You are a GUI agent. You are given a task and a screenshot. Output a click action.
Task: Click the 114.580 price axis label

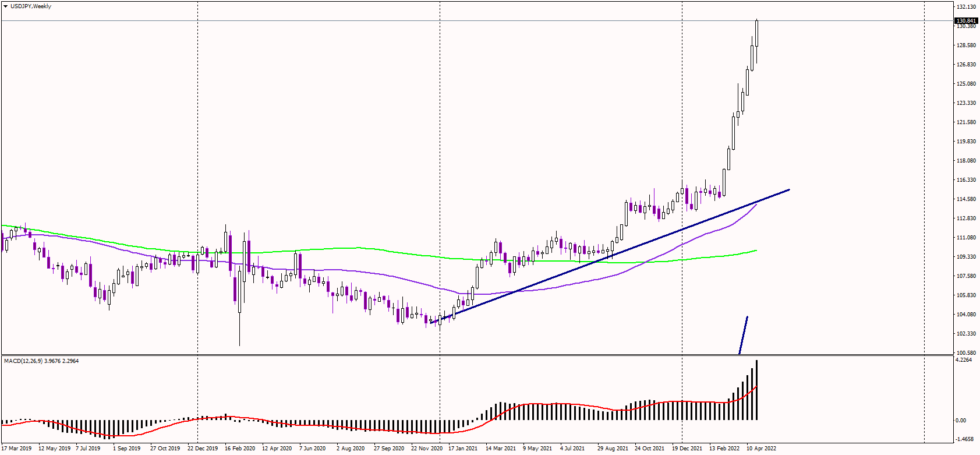click(966, 199)
